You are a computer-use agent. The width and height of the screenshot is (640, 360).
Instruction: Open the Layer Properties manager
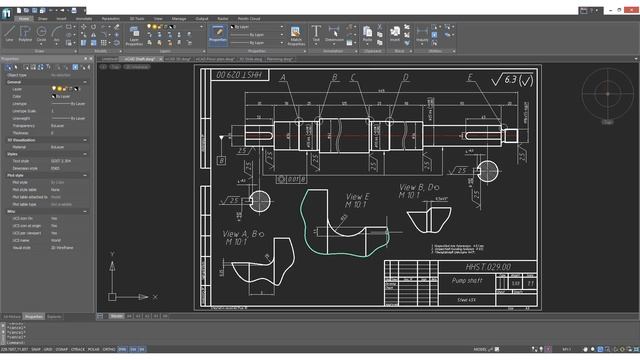[134, 36]
